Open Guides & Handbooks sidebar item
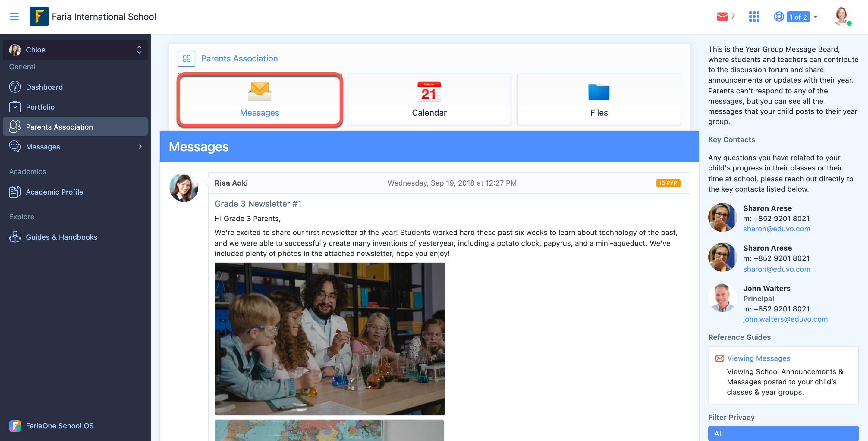Screen dimensions: 868x441 (75, 237)
